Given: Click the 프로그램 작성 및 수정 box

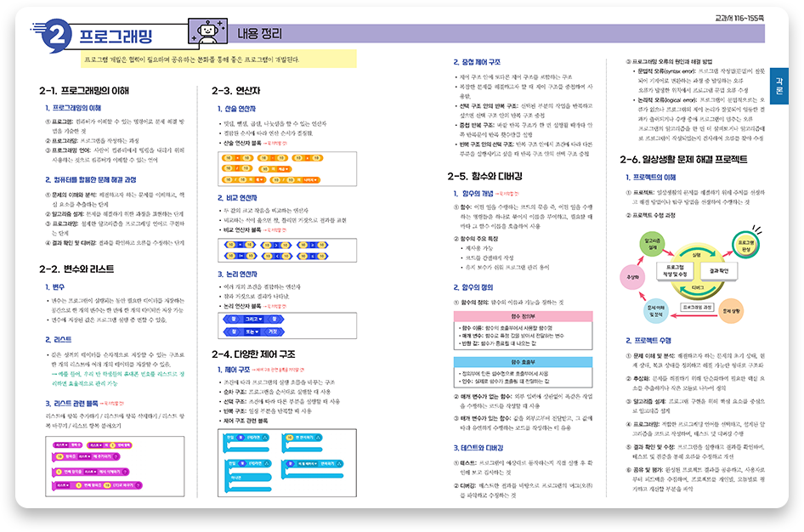Looking at the screenshot, I should (675, 271).
